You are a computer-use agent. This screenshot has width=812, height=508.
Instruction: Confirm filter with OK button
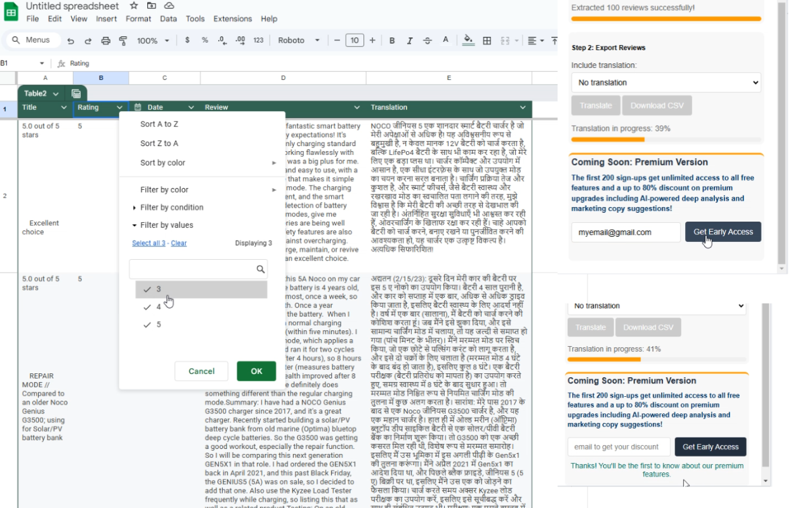click(x=256, y=371)
